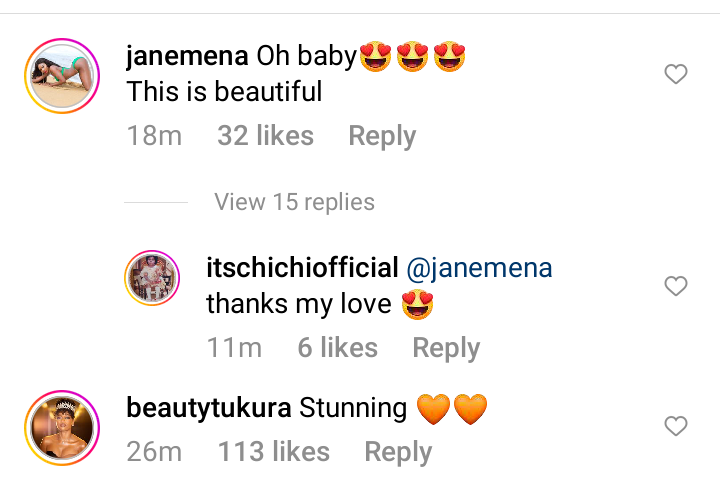The image size is (720, 490).
Task: Reply to janemena's comment
Action: click(382, 136)
